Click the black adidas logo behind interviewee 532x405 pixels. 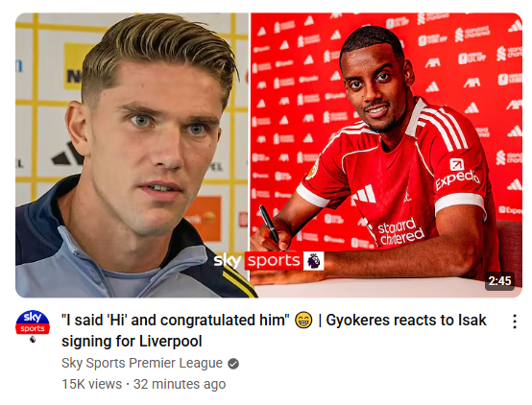click(68, 155)
